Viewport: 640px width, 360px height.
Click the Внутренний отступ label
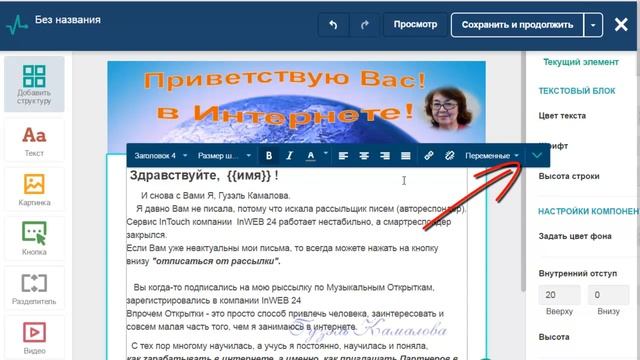(578, 273)
